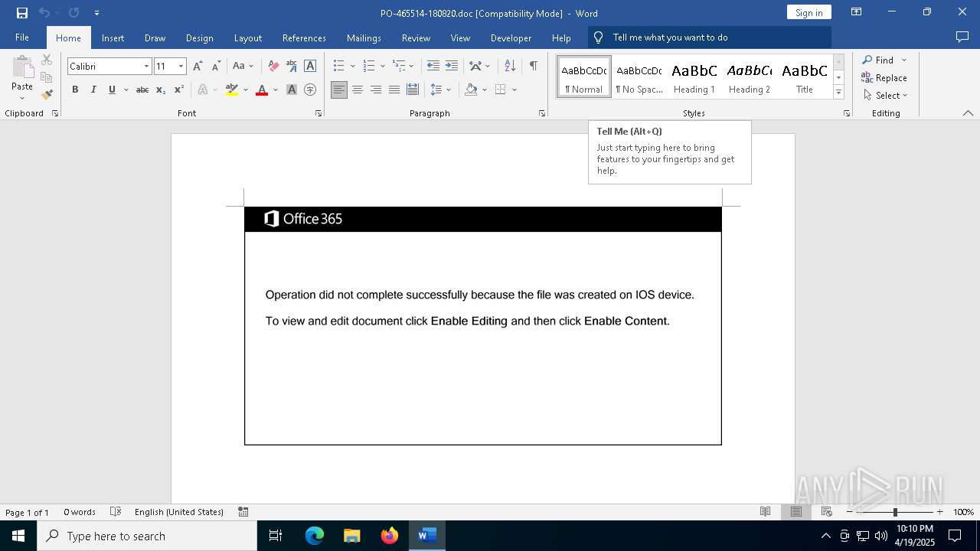Open the comments icon at top right
The width and height of the screenshot is (980, 551).
[962, 37]
